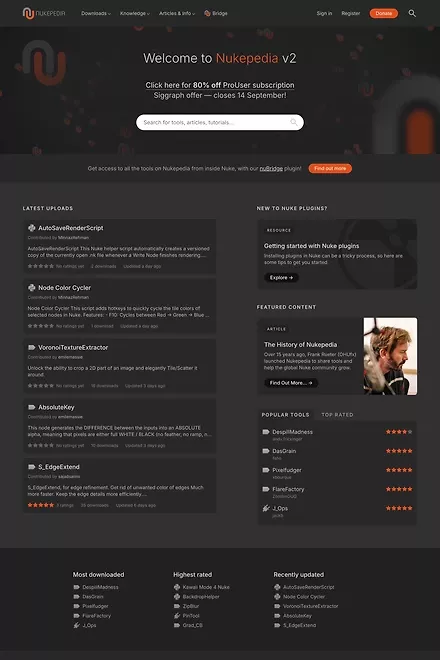
Task: Click the Sign in link
Action: [x=324, y=13]
